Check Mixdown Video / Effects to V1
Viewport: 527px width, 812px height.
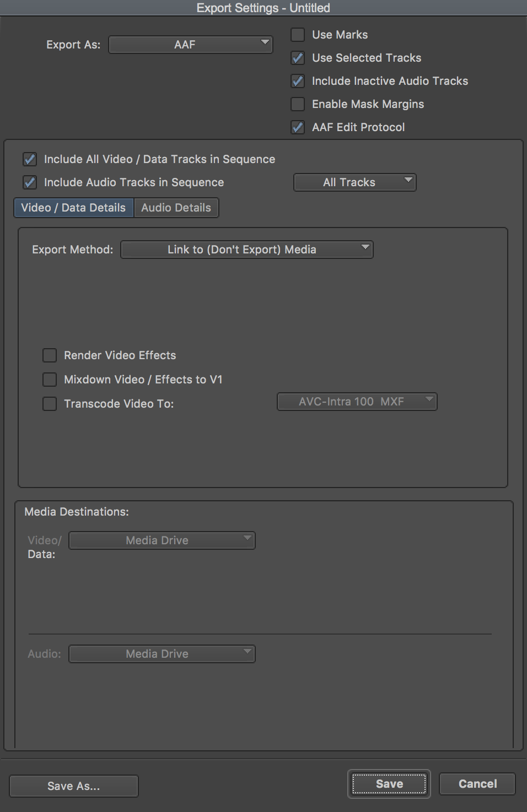point(50,380)
